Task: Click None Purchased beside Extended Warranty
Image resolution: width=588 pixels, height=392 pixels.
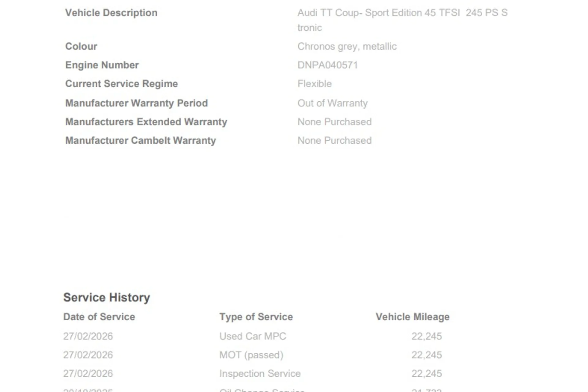Action: point(334,122)
